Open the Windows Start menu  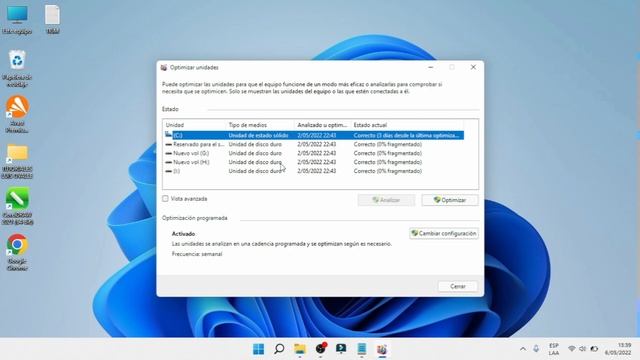tap(258, 349)
